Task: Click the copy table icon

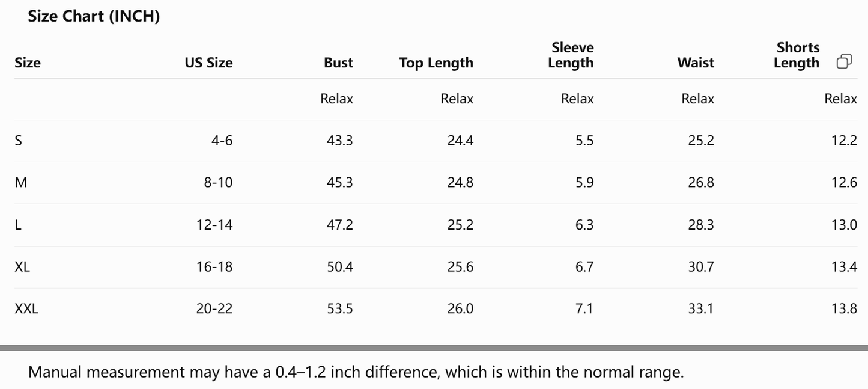Action: (844, 61)
